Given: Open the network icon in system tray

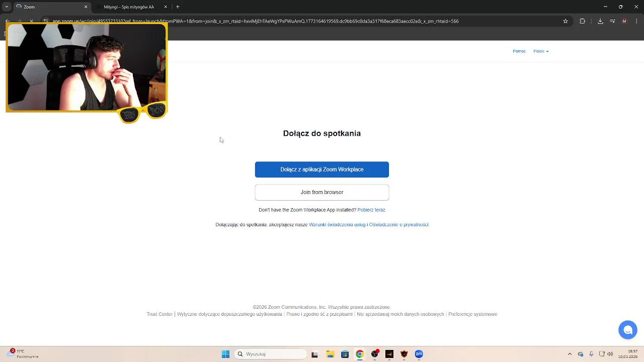Looking at the screenshot, I should click(x=601, y=354).
